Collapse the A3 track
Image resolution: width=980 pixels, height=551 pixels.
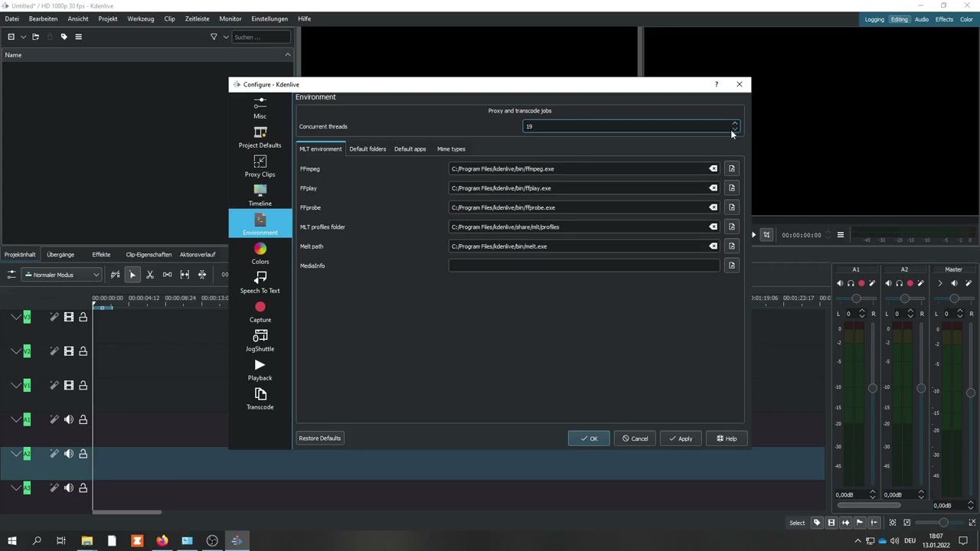15,488
